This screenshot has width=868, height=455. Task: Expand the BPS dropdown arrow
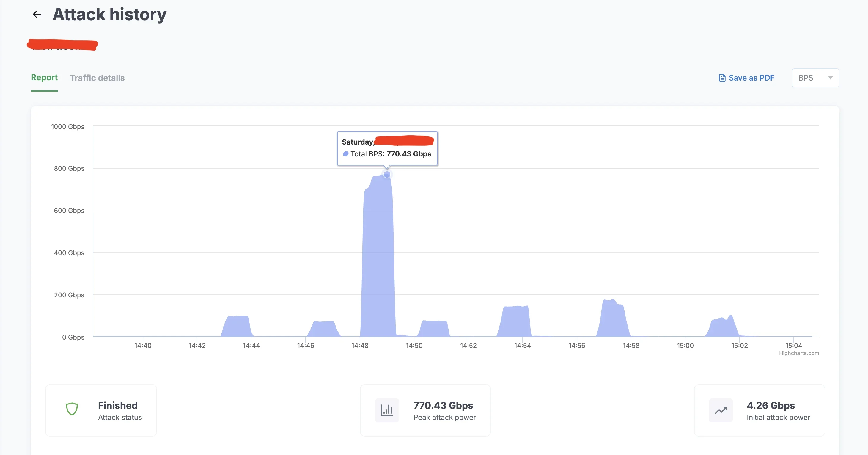tap(831, 78)
